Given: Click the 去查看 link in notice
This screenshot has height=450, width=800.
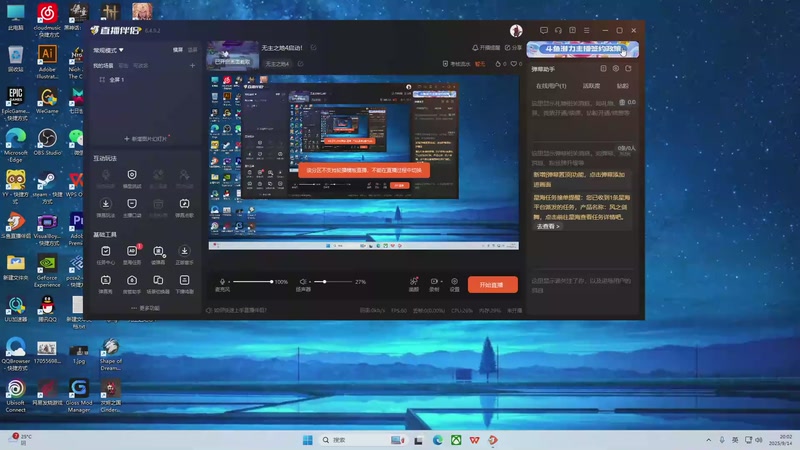Looking at the screenshot, I should (x=548, y=226).
